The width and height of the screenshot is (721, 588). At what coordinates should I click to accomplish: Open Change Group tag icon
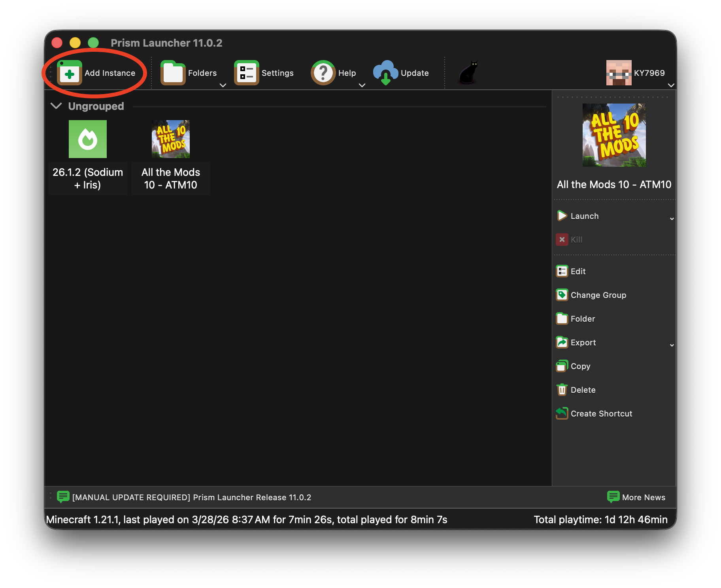coord(562,295)
